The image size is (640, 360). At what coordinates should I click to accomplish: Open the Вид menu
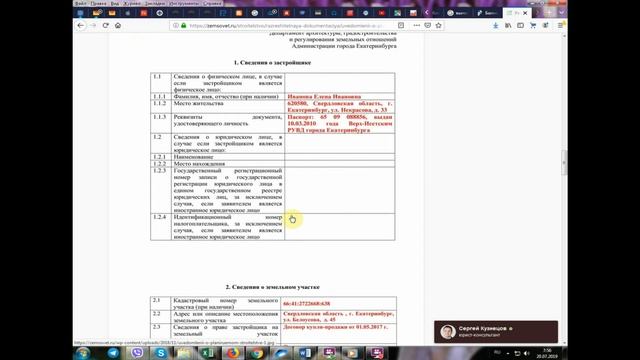pyautogui.click(x=115, y=3)
